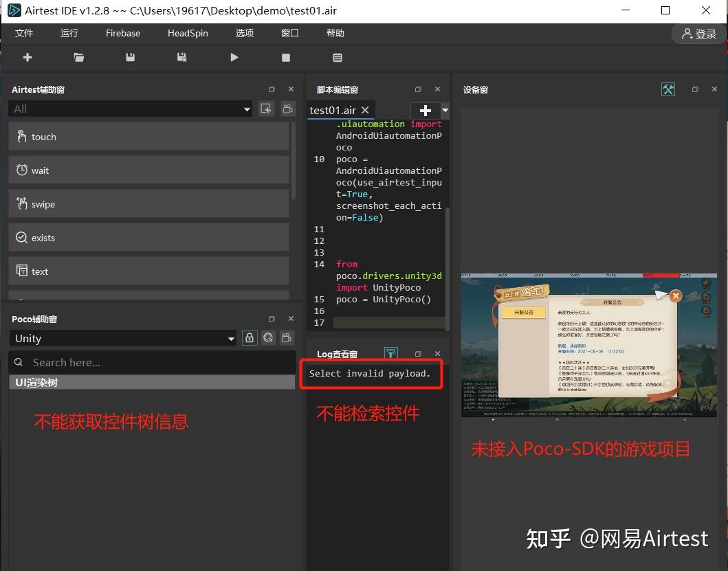The height and width of the screenshot is (571, 728).
Task: Open an existing script
Action: click(78, 57)
